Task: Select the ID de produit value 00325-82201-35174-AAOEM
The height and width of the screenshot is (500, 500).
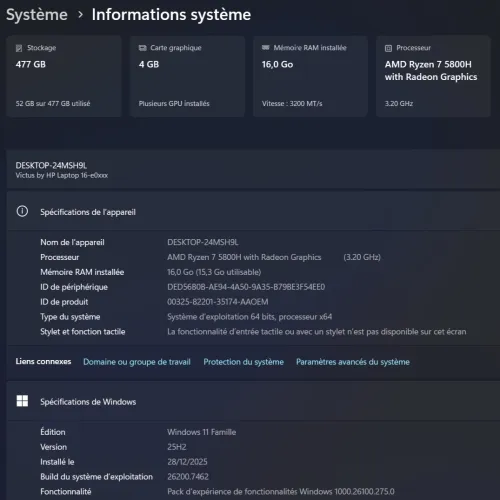Action: [x=218, y=302]
